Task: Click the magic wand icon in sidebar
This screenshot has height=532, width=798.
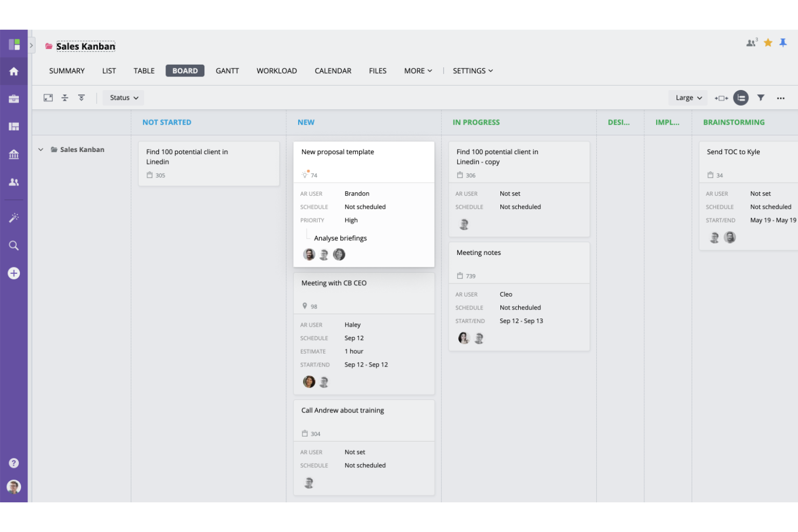Action: click(x=14, y=218)
